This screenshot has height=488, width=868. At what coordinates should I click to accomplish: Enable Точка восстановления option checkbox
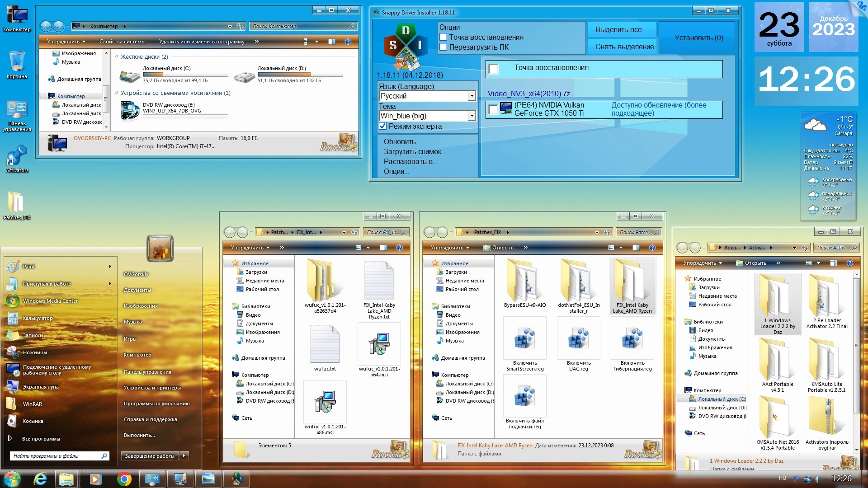[x=443, y=38]
